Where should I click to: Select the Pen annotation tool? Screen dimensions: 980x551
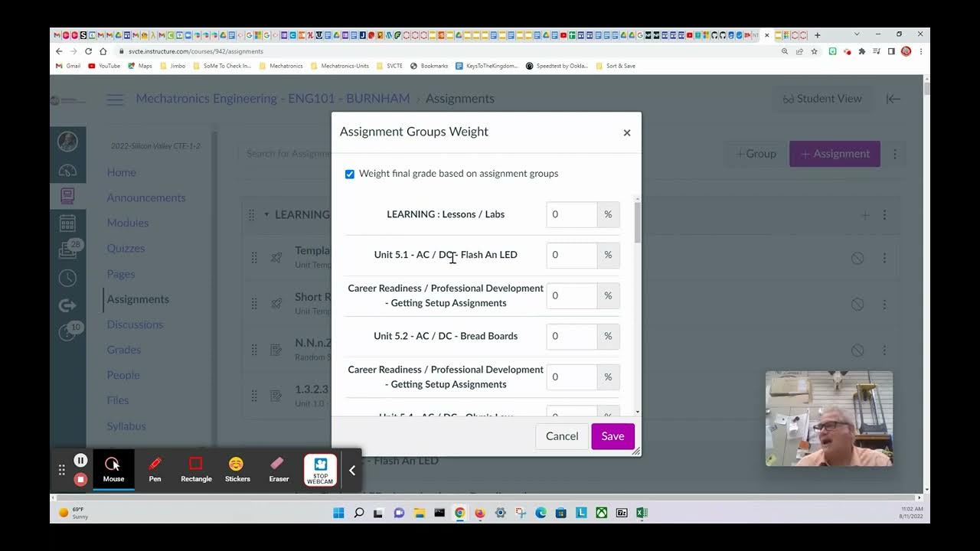pyautogui.click(x=155, y=469)
